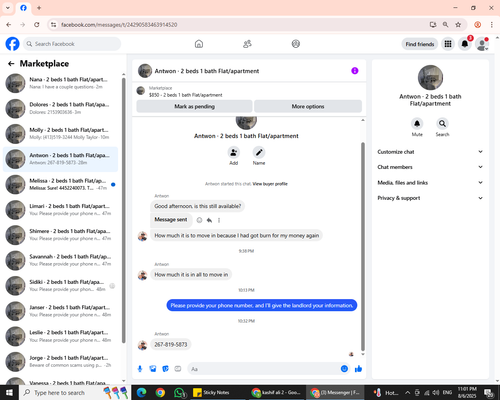Screen dimensions: 500x400
Task: Expand Chat members section
Action: click(430, 167)
